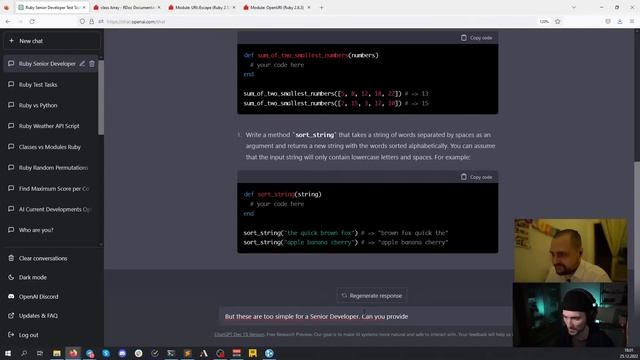
Task: Go back to the previous page
Action: click(x=8, y=21)
